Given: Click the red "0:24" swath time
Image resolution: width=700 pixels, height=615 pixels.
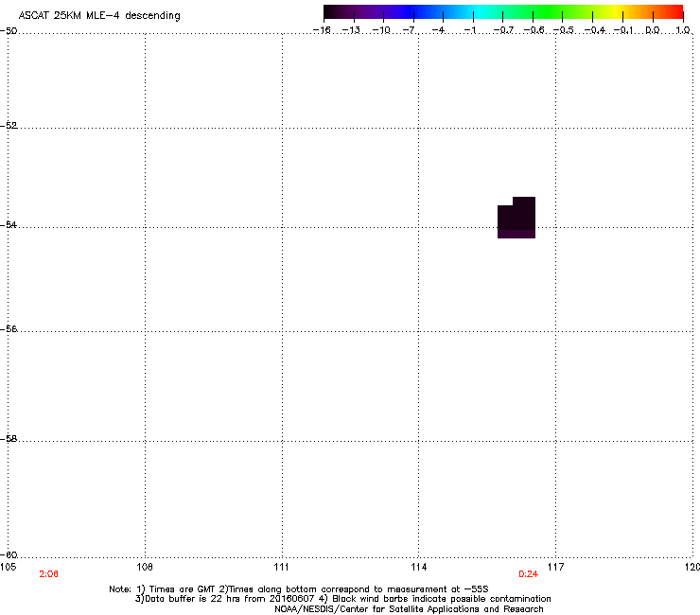Looking at the screenshot, I should pyautogui.click(x=528, y=574).
